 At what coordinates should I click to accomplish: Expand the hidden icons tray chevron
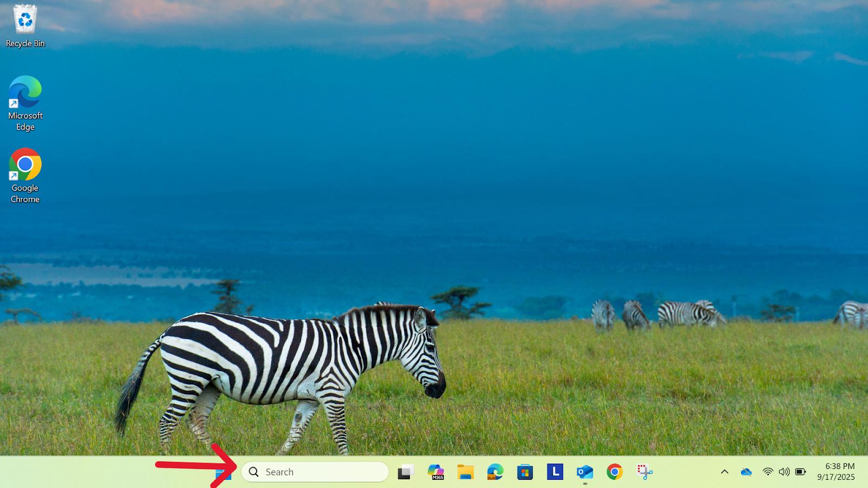click(x=724, y=472)
